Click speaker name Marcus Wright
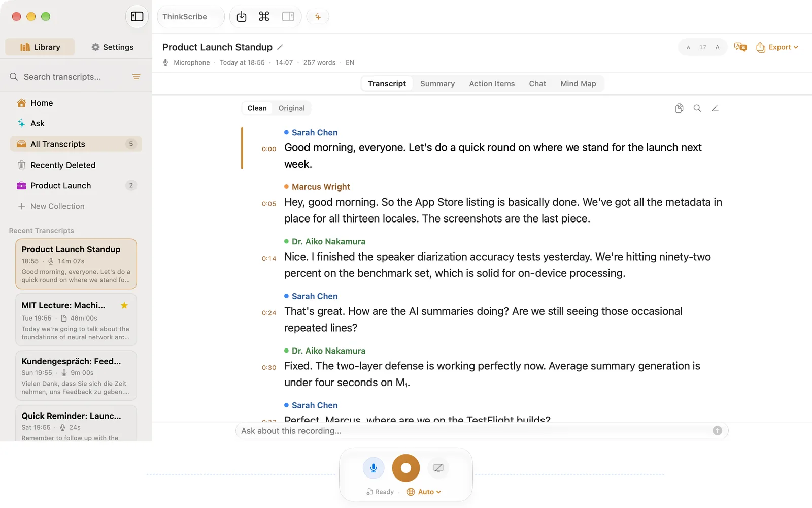The image size is (812, 508). [321, 187]
